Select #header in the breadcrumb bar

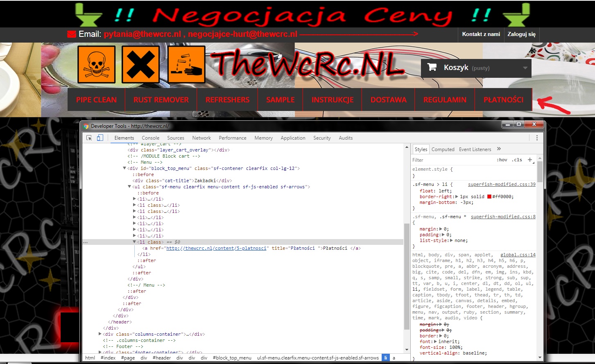click(162, 358)
